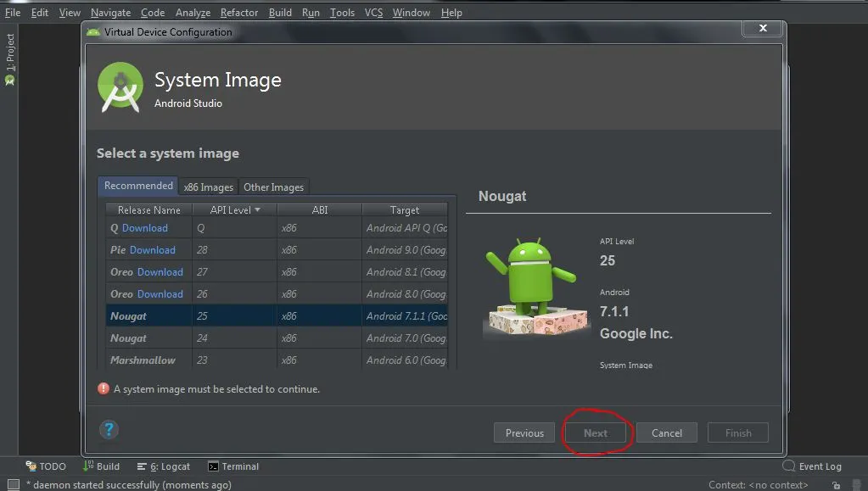Select the Nougat API 25 row
Viewport: 868px width, 491px height.
tap(277, 315)
